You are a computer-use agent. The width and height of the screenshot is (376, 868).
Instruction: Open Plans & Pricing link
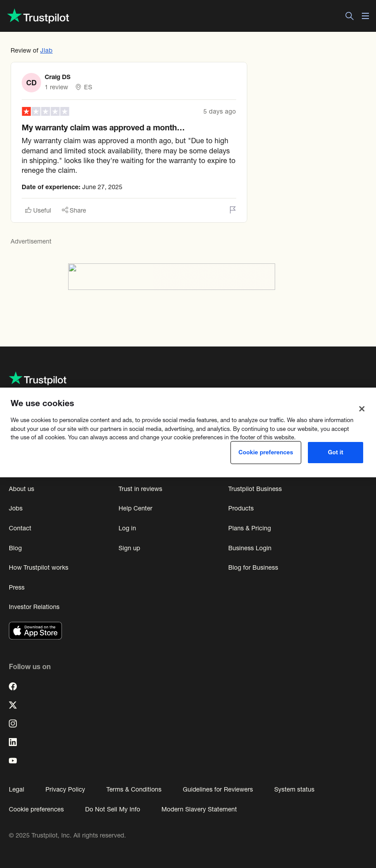pyautogui.click(x=250, y=528)
